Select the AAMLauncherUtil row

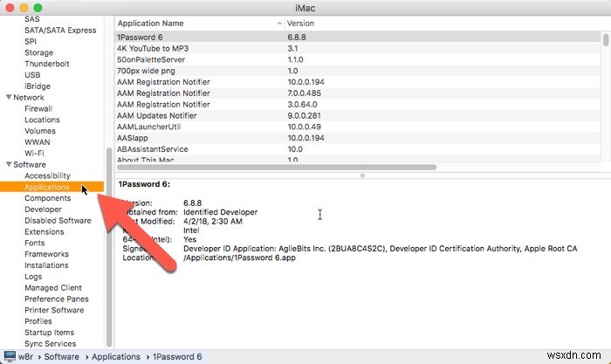(358, 127)
